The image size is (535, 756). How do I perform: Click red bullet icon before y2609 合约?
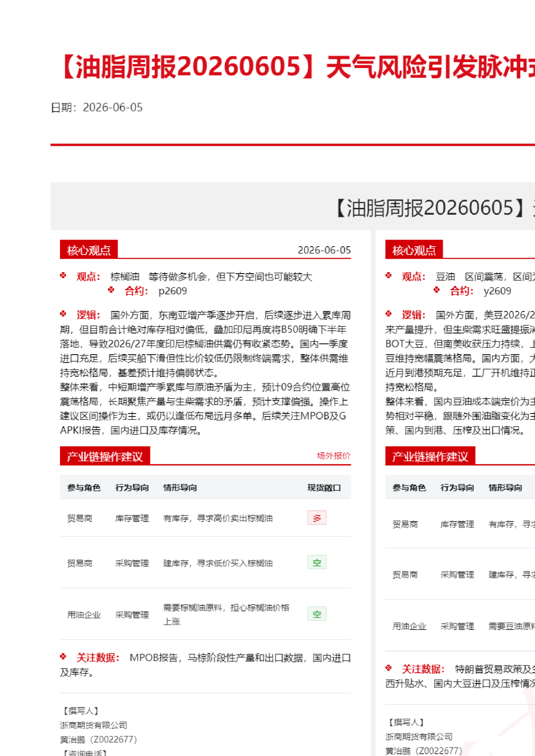click(437, 290)
